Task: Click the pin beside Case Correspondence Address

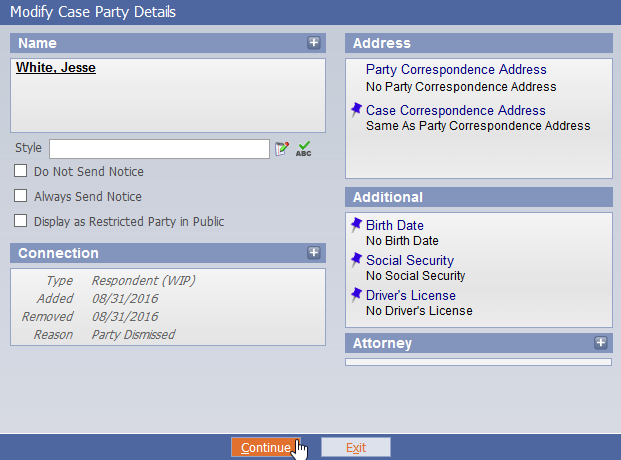Action: [x=356, y=109]
